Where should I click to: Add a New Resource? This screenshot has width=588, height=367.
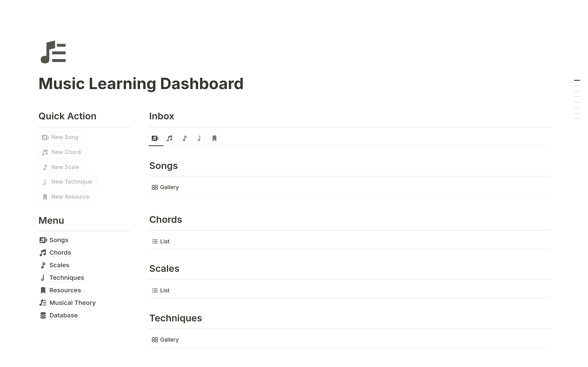66,197
